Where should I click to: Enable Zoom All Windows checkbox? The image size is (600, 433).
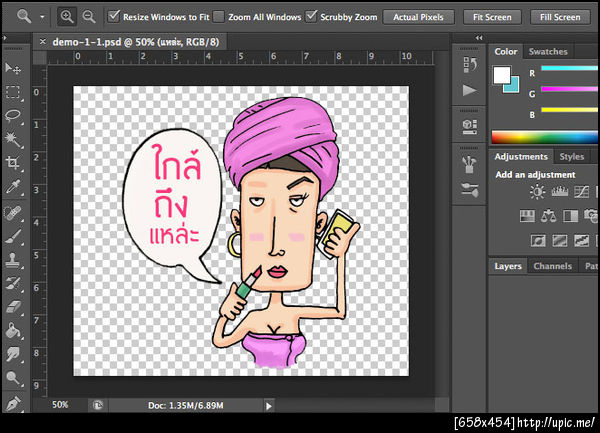(218, 17)
